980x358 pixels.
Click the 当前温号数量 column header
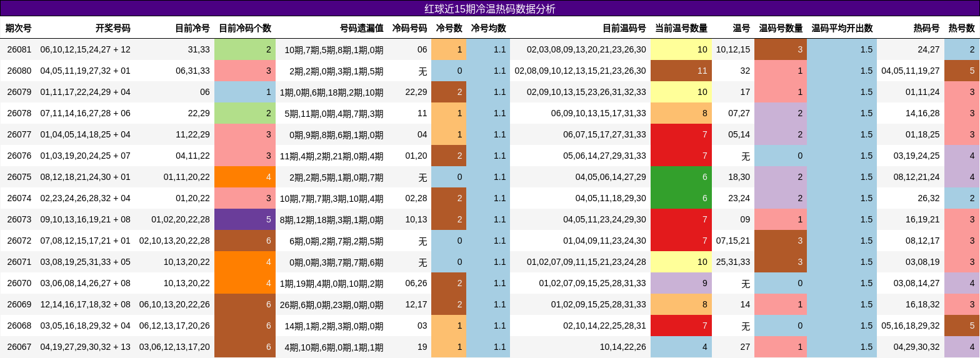click(x=681, y=28)
